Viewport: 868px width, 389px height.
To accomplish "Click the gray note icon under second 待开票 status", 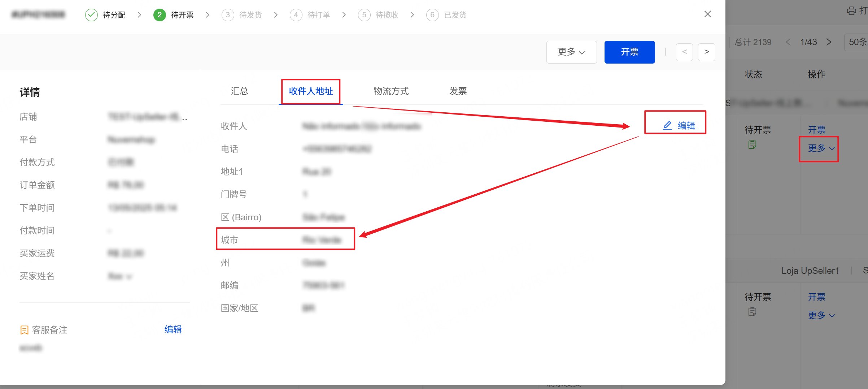I will click(752, 312).
